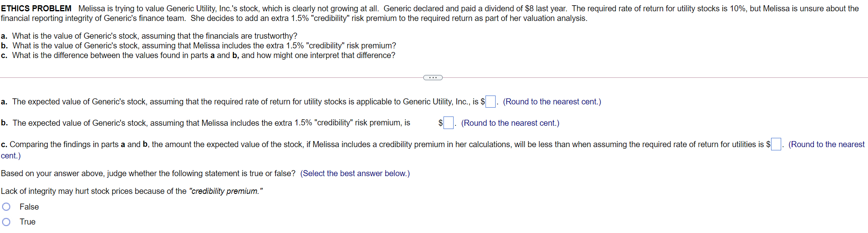868x233 pixels.
Task: Mark False as the best answer
Action: (x=6, y=206)
